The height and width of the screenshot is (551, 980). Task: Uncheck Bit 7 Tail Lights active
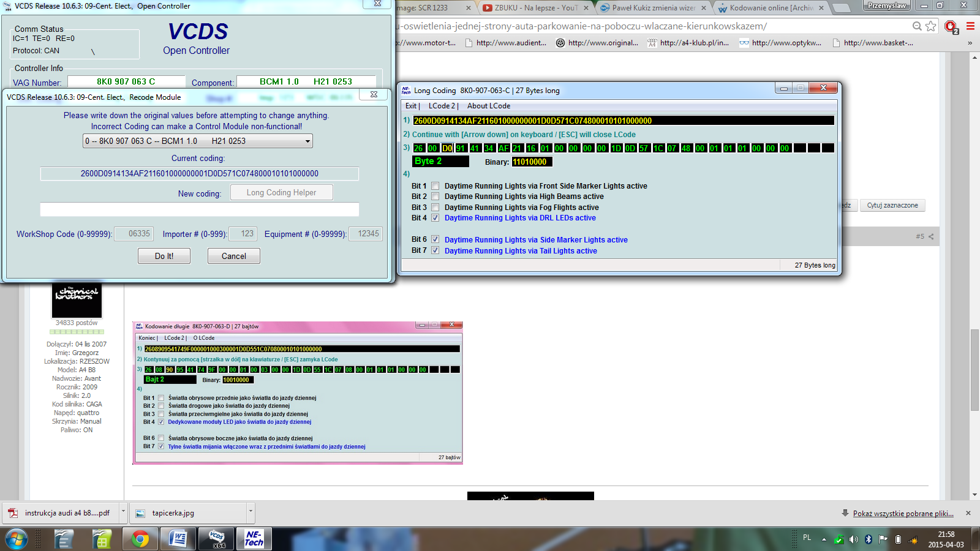(435, 250)
